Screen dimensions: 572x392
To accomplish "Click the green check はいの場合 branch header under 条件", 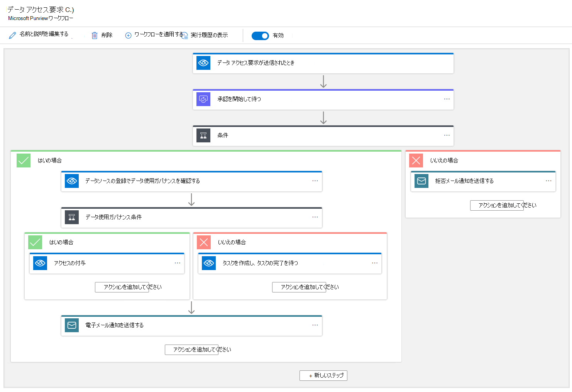I will (24, 161).
